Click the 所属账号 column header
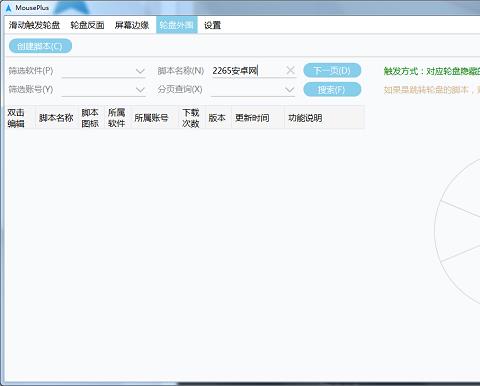Screen dimensions: 480x386 [155, 118]
